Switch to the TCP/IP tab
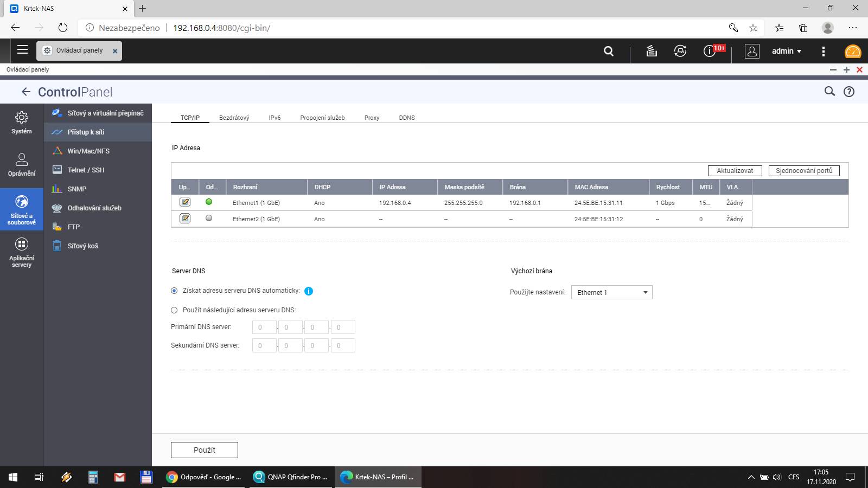 pos(190,118)
